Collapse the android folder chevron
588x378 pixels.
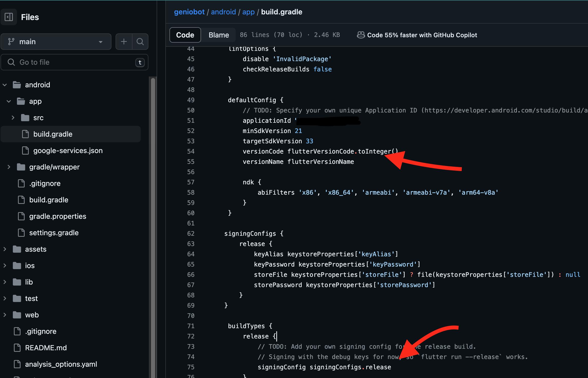(x=5, y=85)
